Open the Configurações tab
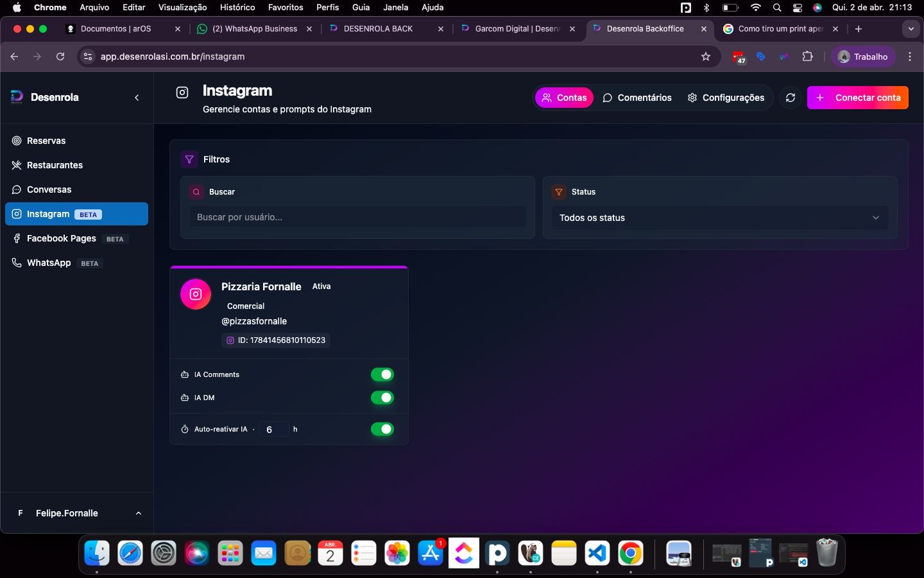 [726, 98]
